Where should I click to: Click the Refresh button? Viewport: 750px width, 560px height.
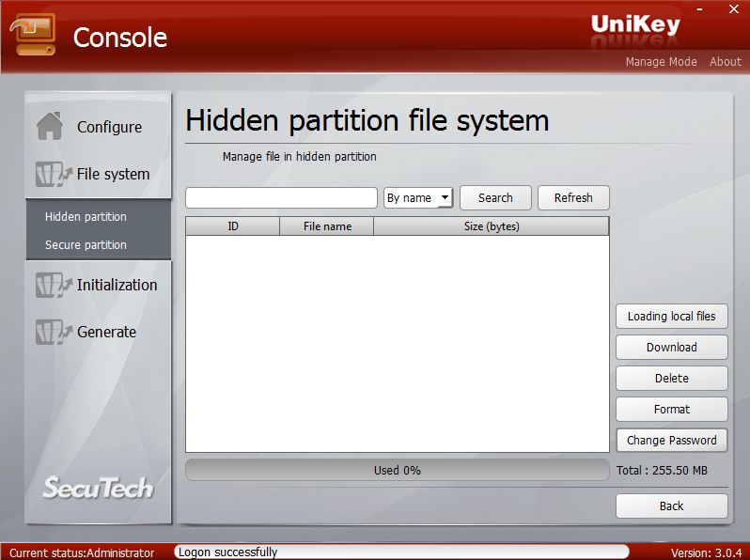pyautogui.click(x=573, y=197)
